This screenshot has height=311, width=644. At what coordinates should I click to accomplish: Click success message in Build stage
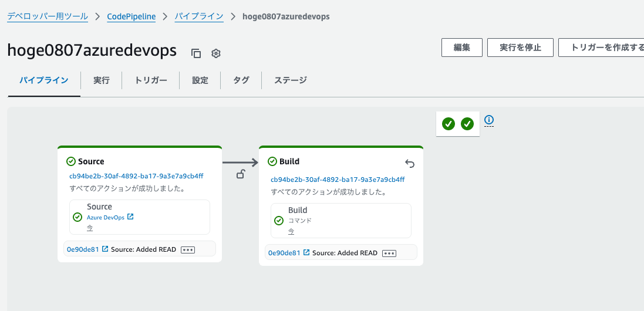tap(328, 192)
